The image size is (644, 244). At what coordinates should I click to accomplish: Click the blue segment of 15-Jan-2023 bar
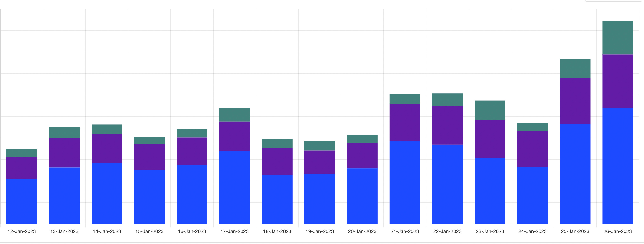point(149,197)
